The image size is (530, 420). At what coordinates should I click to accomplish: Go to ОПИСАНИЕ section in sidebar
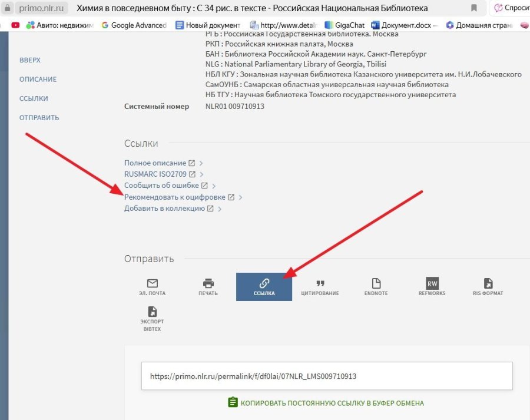(x=38, y=80)
